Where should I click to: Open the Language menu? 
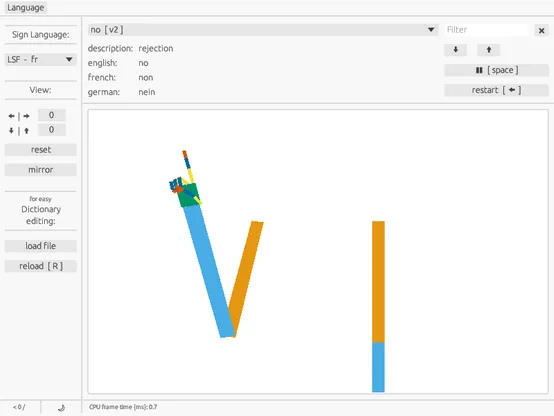point(25,7)
